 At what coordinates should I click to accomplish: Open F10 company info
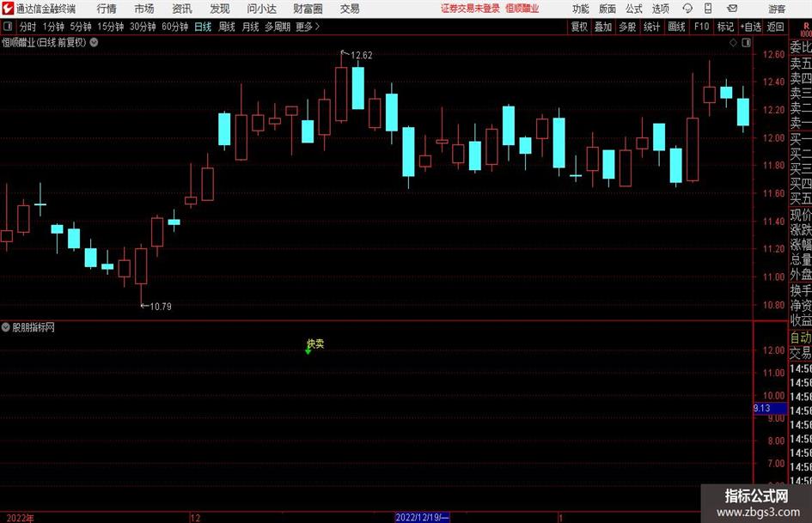701,27
